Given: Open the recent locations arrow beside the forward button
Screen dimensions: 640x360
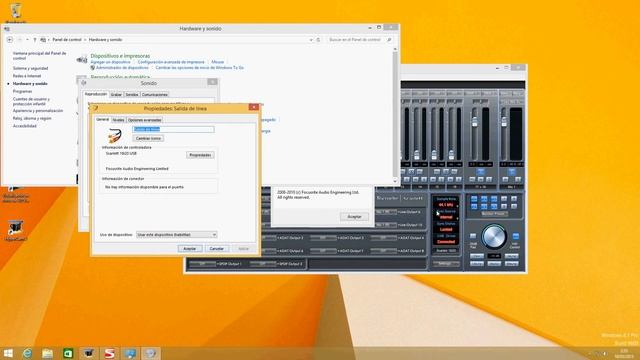Looking at the screenshot, I should (27, 40).
